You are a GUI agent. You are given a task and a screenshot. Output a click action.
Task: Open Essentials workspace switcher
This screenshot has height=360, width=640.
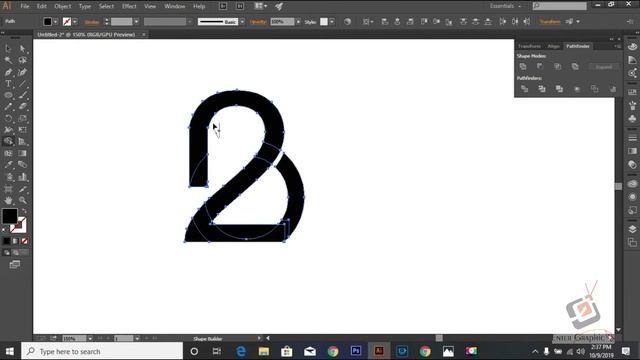click(505, 6)
